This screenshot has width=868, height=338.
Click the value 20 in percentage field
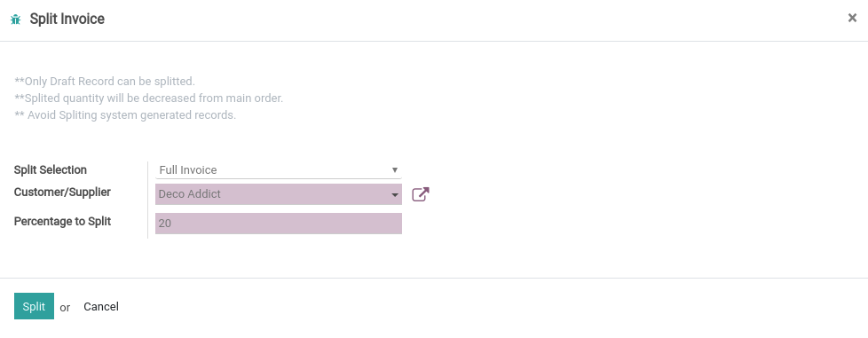click(x=164, y=224)
